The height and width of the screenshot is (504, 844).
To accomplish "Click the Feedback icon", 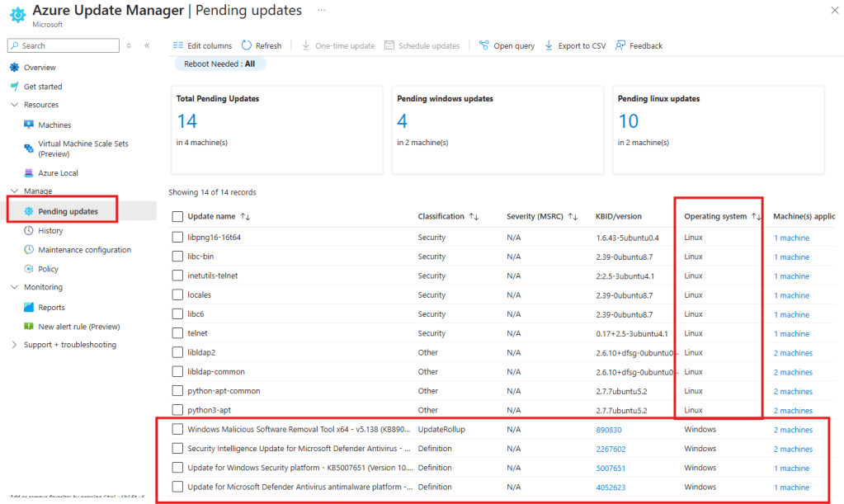I will tap(620, 46).
